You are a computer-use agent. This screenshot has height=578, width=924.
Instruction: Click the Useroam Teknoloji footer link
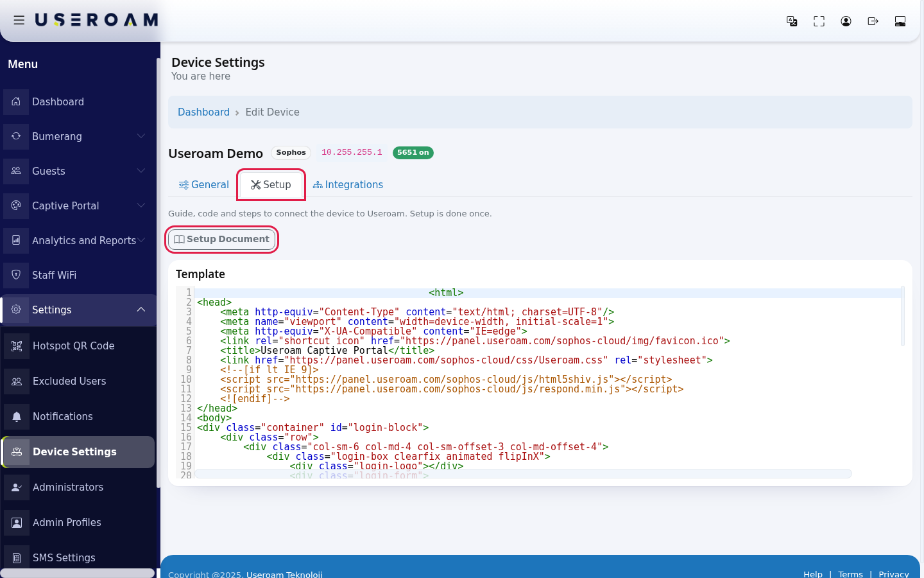tap(284, 574)
